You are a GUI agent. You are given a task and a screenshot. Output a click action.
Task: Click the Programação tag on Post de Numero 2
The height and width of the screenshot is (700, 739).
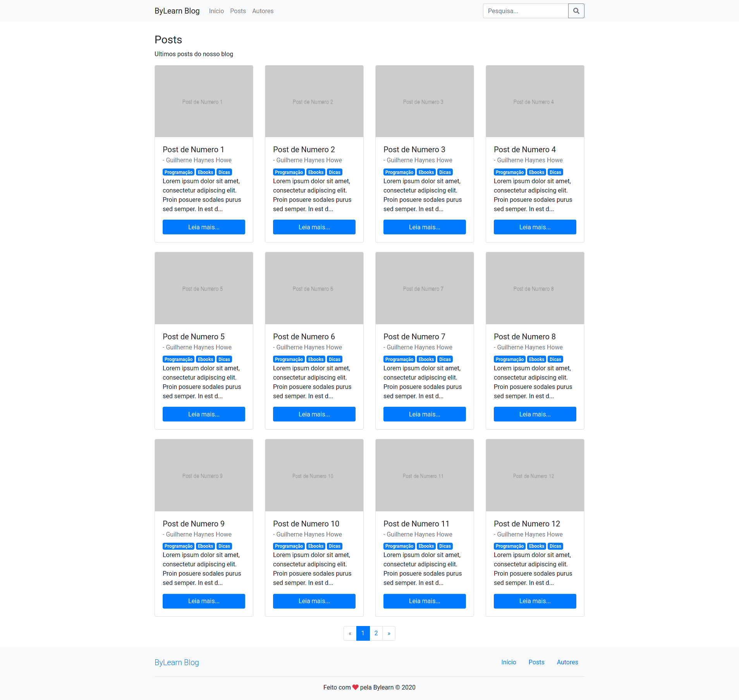point(289,172)
